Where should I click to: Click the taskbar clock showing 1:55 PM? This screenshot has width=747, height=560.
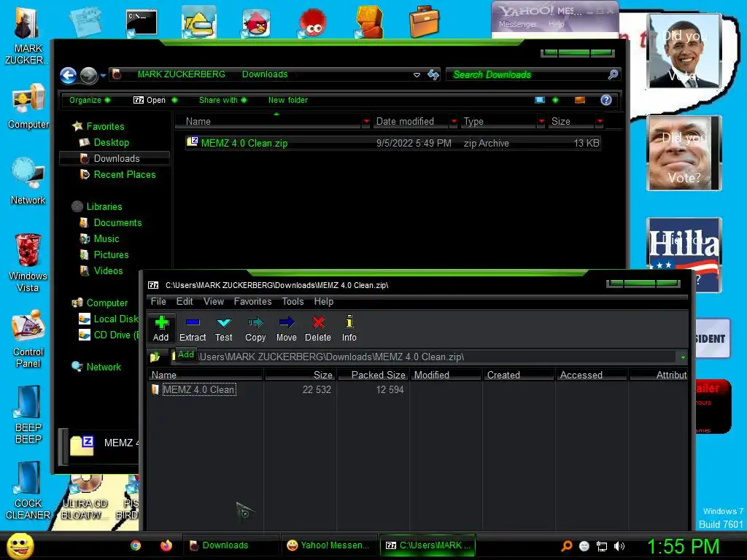pyautogui.click(x=683, y=546)
